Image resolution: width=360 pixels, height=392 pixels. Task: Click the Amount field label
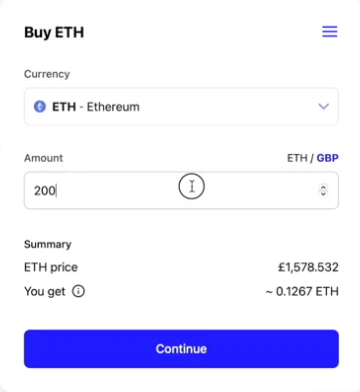tap(43, 158)
